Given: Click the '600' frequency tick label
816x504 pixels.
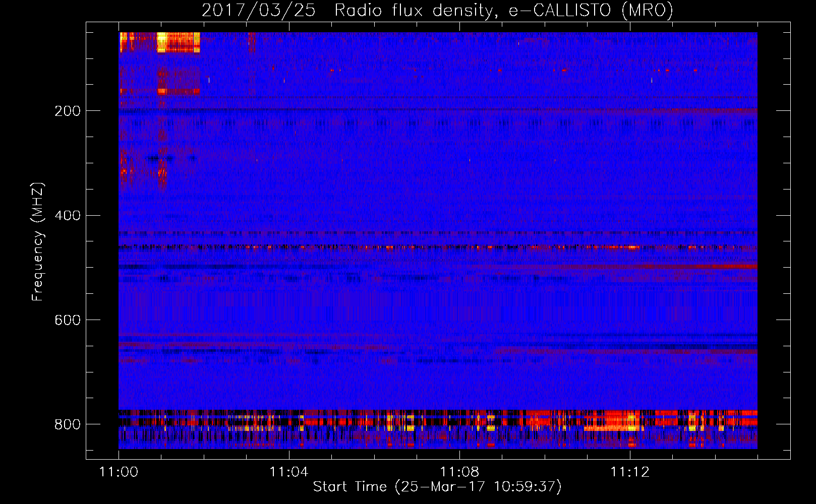Looking at the screenshot, I should (x=68, y=320).
